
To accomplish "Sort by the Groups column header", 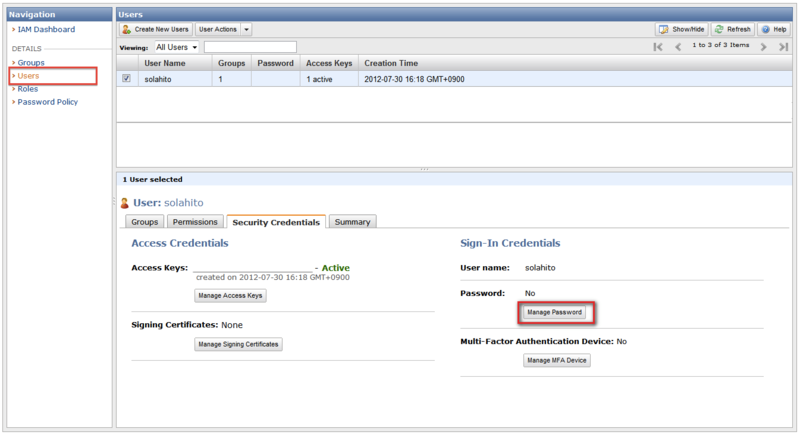I will [x=232, y=63].
